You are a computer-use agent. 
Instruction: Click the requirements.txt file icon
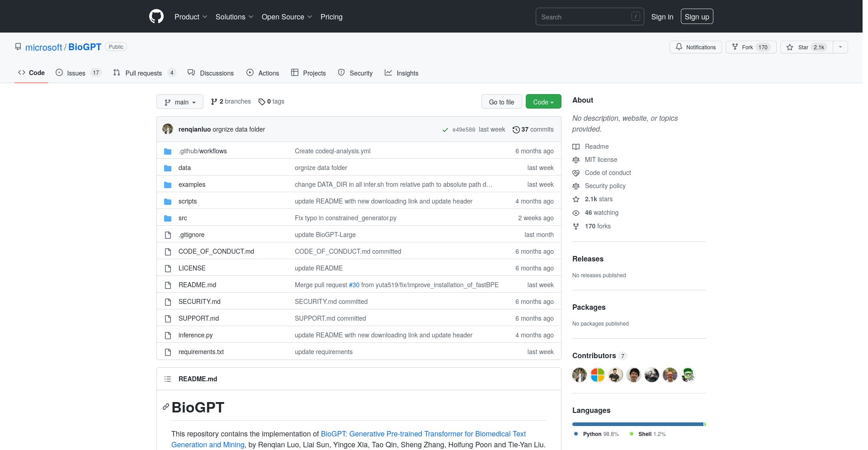(x=168, y=352)
